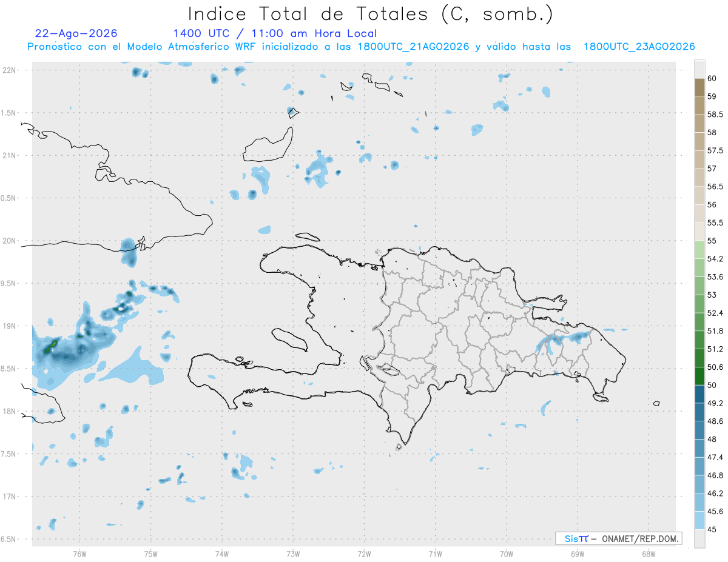Image resolution: width=728 pixels, height=562 pixels.
Task: Click the colorbar value '54.2'
Action: tap(715, 259)
